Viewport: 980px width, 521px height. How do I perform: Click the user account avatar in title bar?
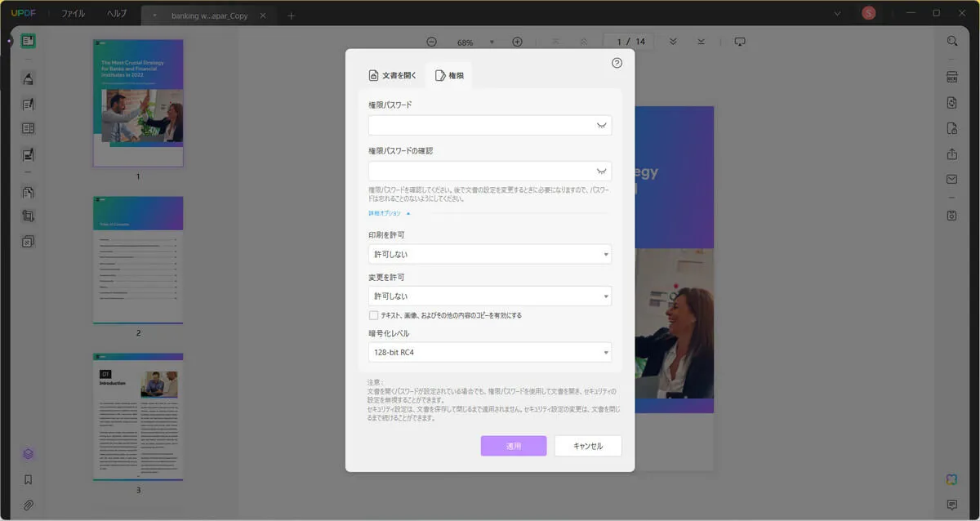(869, 13)
